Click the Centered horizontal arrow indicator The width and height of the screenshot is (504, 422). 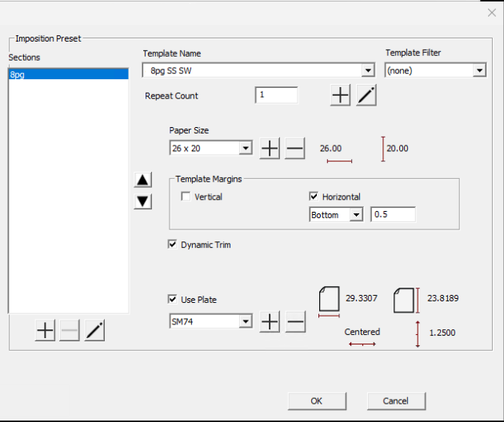tap(362, 344)
